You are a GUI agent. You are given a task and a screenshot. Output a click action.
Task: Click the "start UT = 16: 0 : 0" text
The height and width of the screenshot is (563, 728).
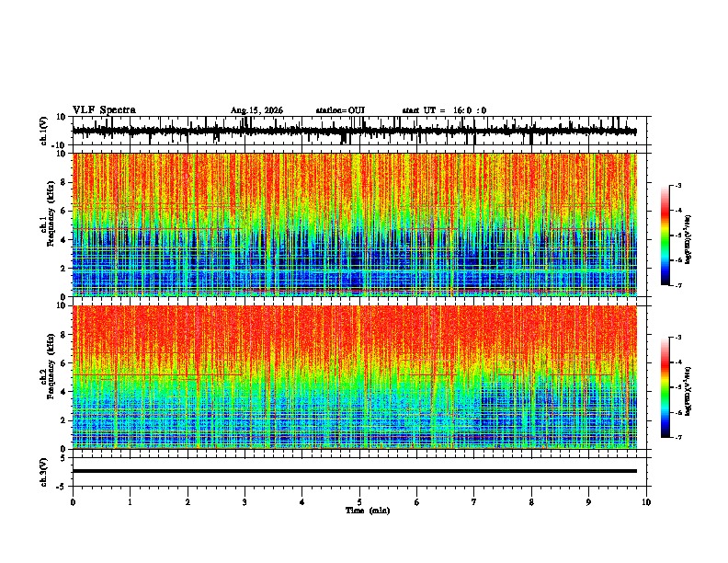[x=444, y=110]
